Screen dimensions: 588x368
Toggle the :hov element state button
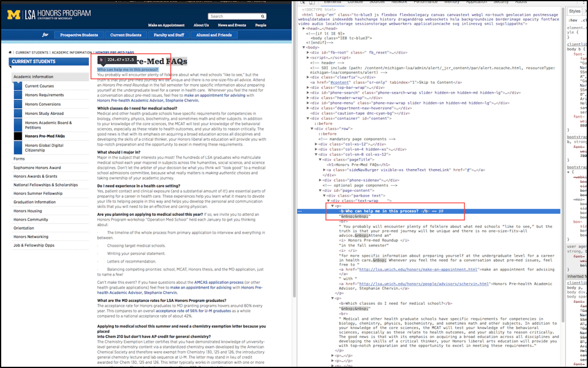click(x=573, y=20)
